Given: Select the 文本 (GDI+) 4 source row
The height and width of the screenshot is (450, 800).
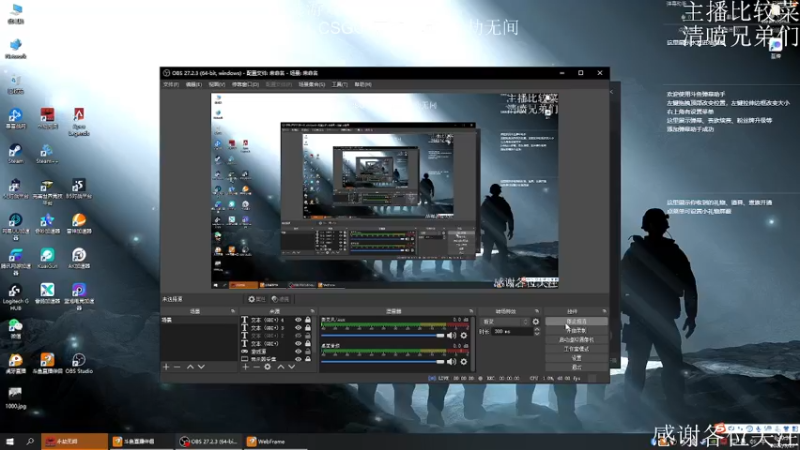Looking at the screenshot, I should tap(277, 320).
